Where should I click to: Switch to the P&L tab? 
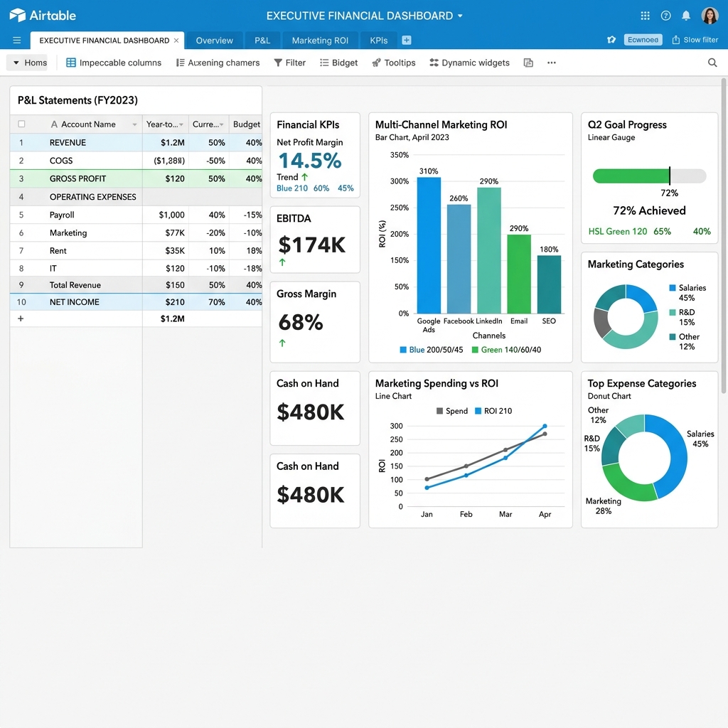tap(262, 41)
